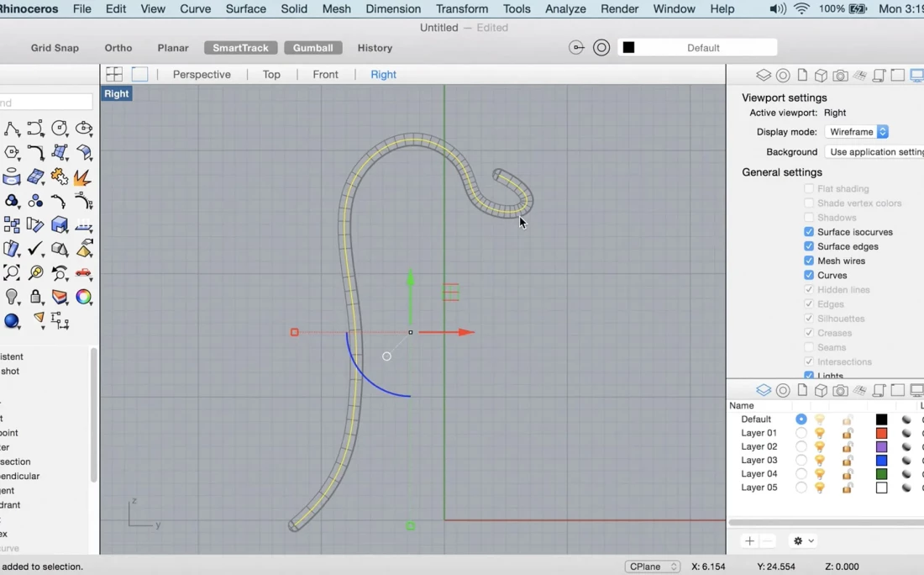This screenshot has width=924, height=575.
Task: Open the Transform menu
Action: coord(462,9)
